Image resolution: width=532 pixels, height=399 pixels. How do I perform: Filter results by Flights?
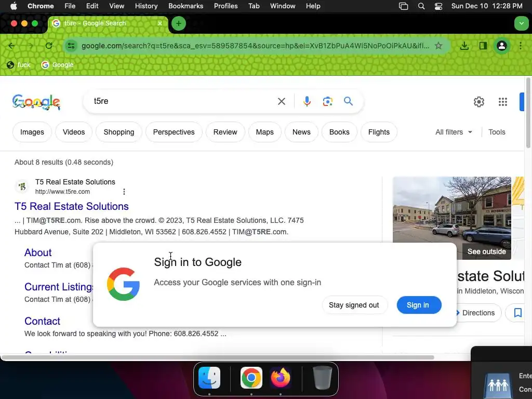point(379,132)
